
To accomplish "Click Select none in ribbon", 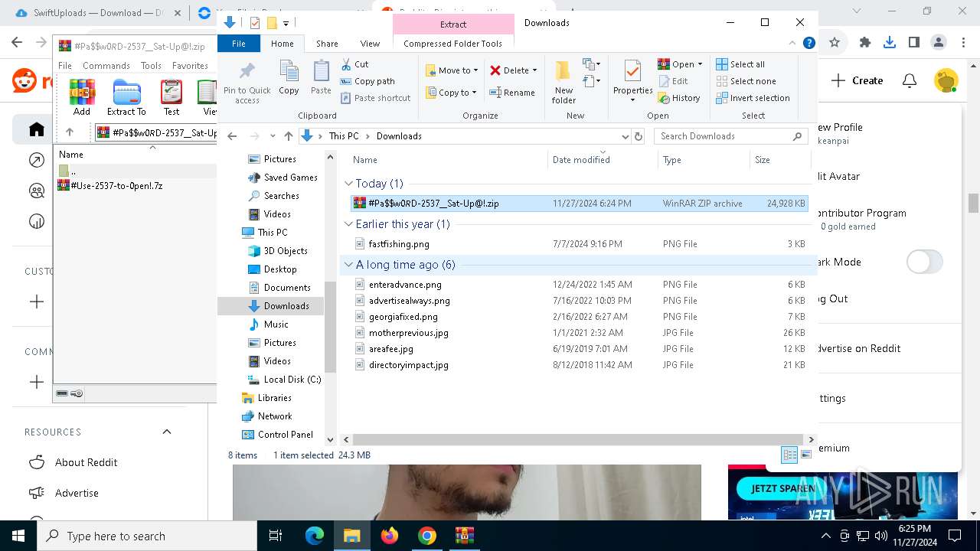I will coord(746,81).
